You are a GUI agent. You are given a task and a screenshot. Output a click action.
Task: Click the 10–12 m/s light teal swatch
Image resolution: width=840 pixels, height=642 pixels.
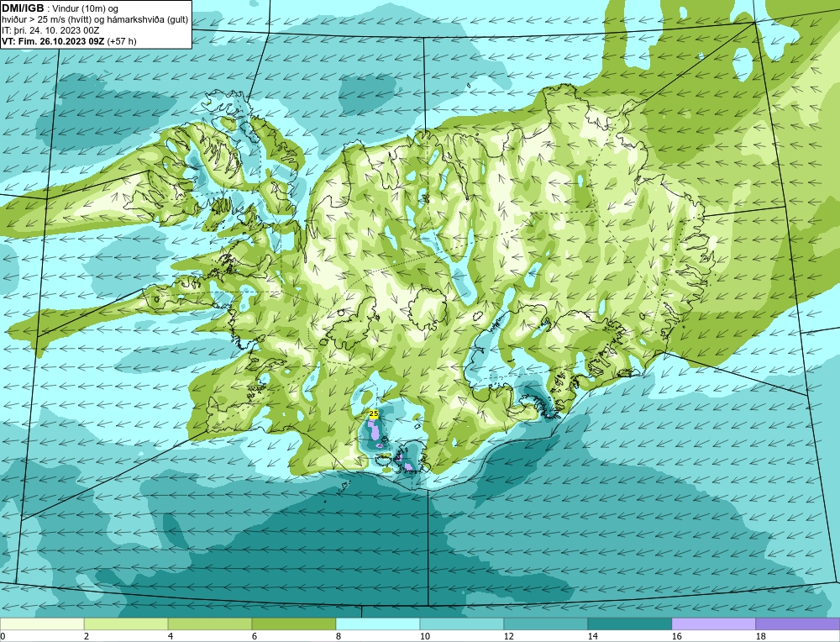462,624
